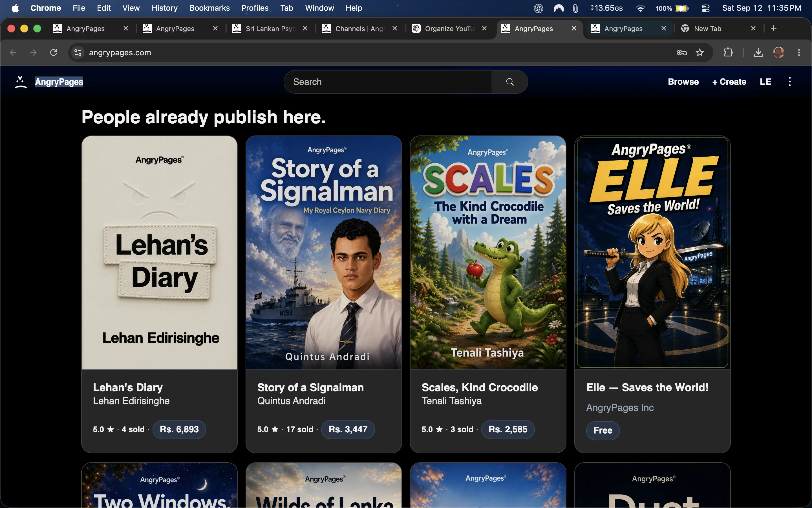Image resolution: width=812 pixels, height=508 pixels.
Task: Open the AngryPages three-dot page menu
Action: [x=789, y=82]
